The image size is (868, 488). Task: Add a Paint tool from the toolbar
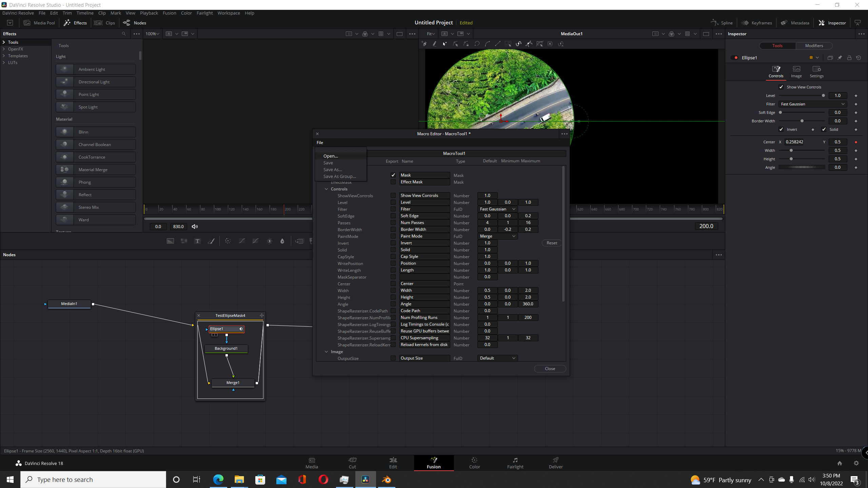pos(211,241)
